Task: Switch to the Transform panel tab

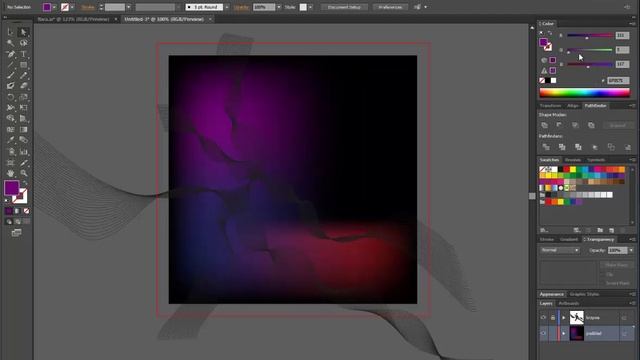Action: [x=550, y=106]
